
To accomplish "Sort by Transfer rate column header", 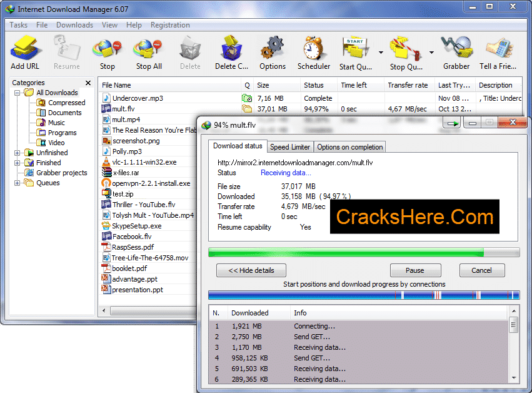I will point(409,85).
